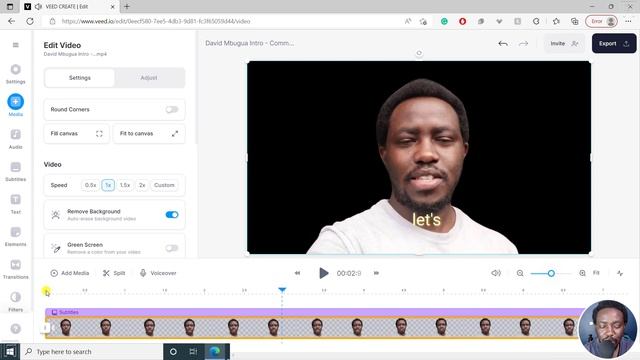This screenshot has width=640, height=360.
Task: Click the Cortana circle on taskbar
Action: pos(173,351)
